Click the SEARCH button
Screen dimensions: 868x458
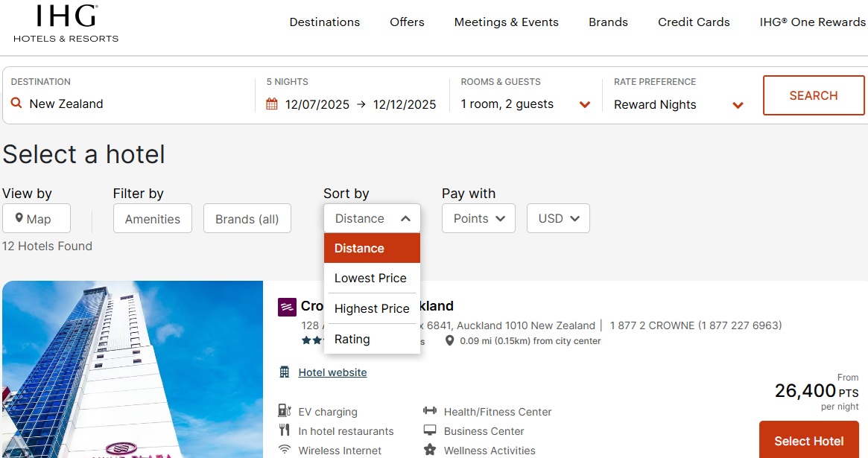click(x=814, y=95)
